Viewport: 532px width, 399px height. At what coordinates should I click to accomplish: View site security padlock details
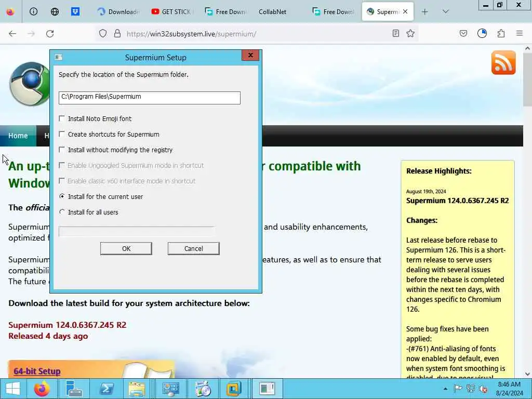(x=117, y=33)
